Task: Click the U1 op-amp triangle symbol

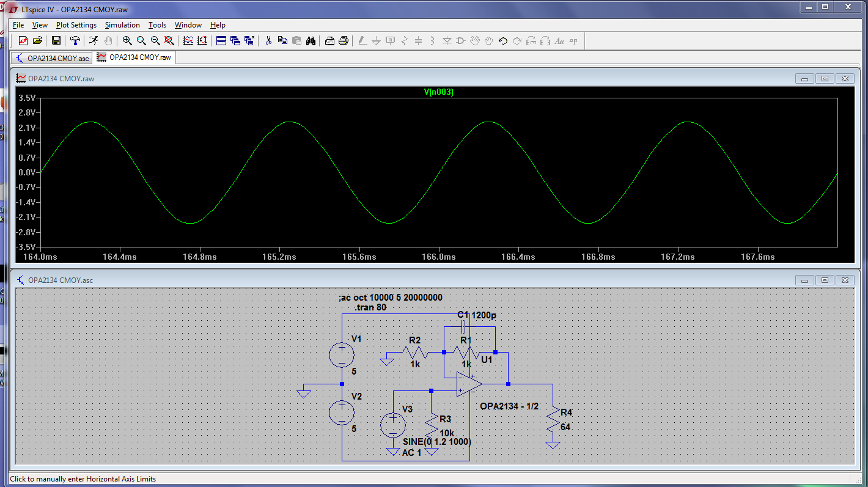Action: tap(469, 384)
